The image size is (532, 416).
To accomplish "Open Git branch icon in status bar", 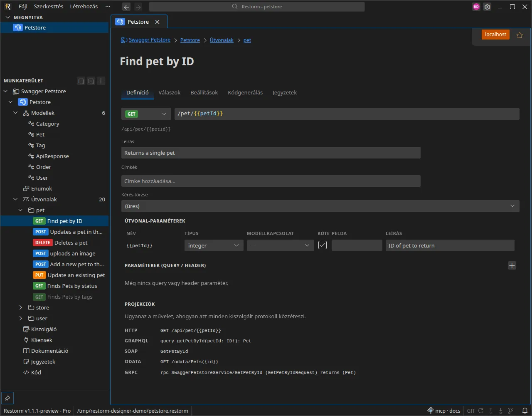I will [511, 411].
